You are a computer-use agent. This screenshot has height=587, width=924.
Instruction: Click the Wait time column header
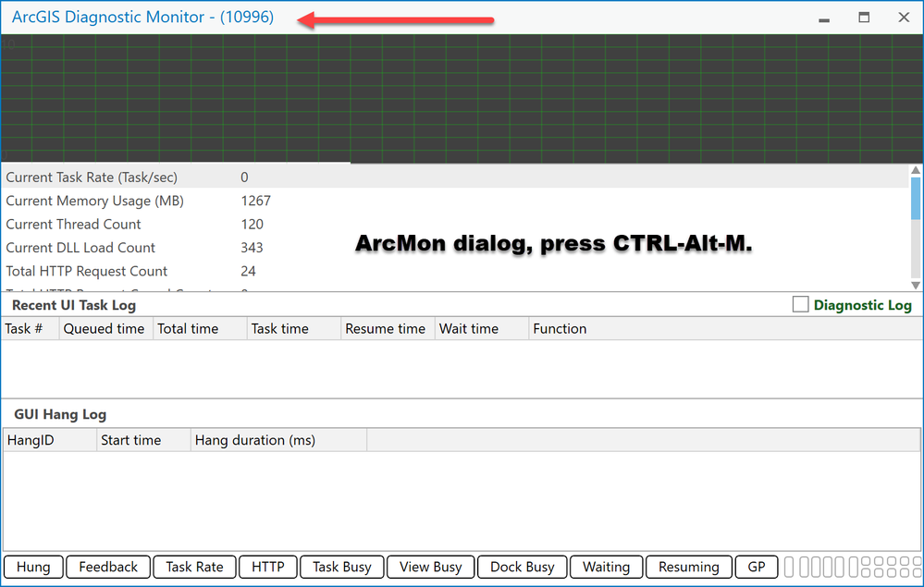click(x=482, y=328)
